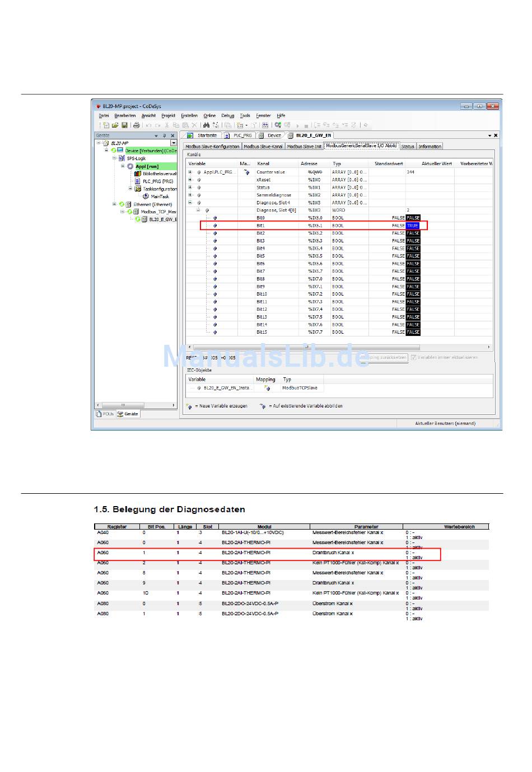This screenshot has height=772, width=532.
Task: Toggle Variablen immer aktualisieren checkbox
Action: point(414,357)
